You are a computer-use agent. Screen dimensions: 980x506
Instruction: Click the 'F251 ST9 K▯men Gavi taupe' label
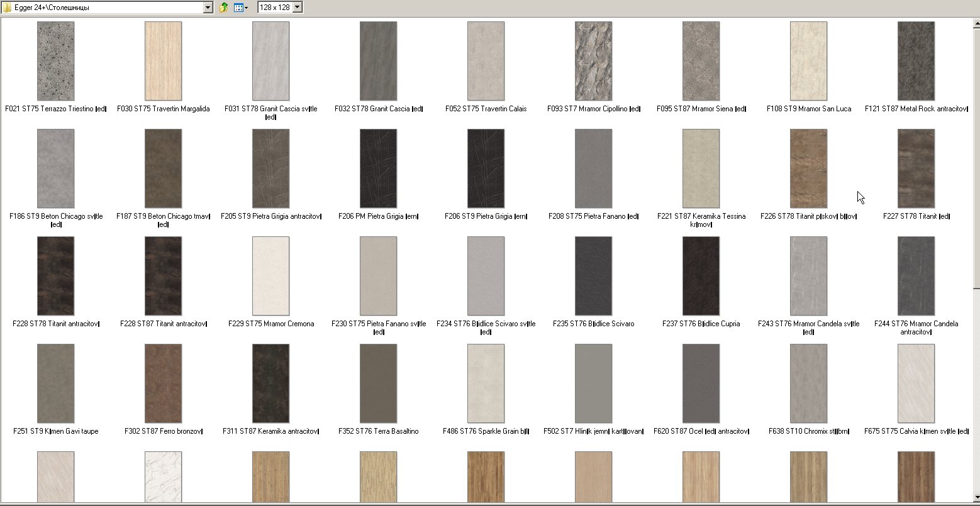pos(55,431)
